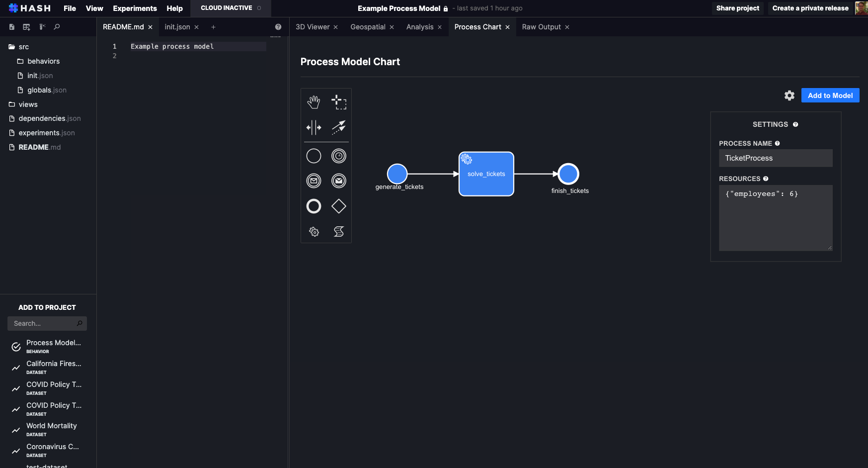Select the gear service block shape
Viewport: 868px width, 468px height.
click(314, 231)
